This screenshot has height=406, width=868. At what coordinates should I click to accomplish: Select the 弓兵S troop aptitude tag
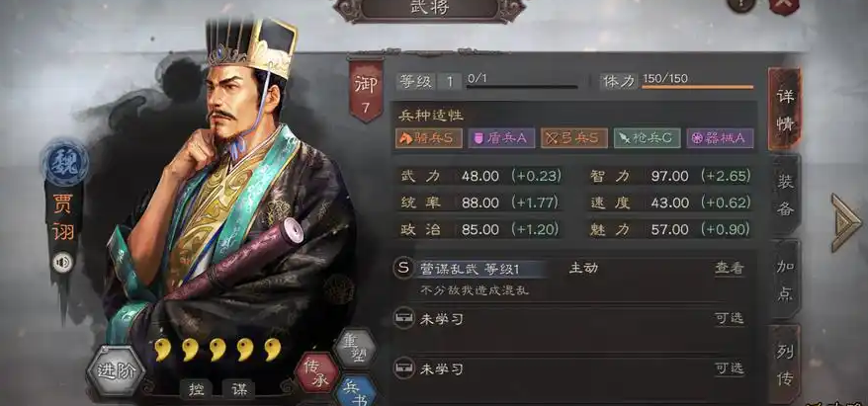(x=574, y=138)
